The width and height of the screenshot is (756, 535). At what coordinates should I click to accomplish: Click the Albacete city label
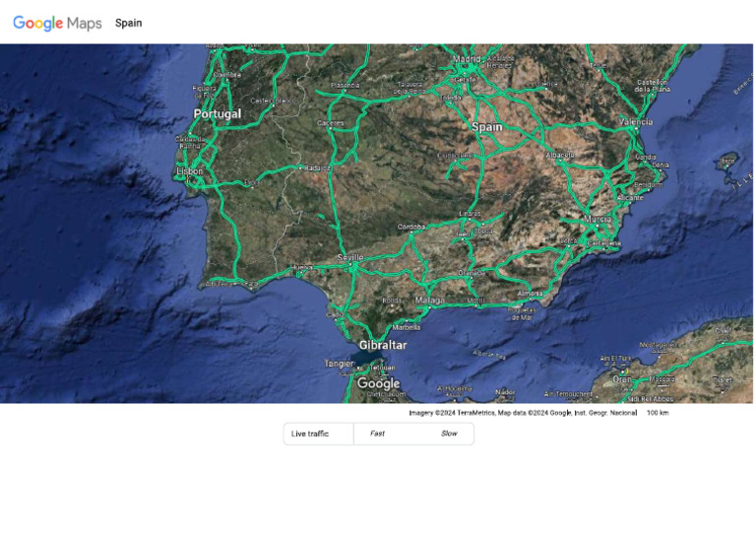pyautogui.click(x=560, y=155)
